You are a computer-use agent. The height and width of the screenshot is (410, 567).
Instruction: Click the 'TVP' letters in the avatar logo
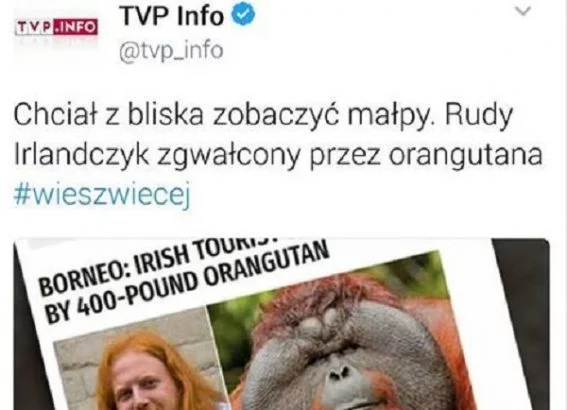35,27
